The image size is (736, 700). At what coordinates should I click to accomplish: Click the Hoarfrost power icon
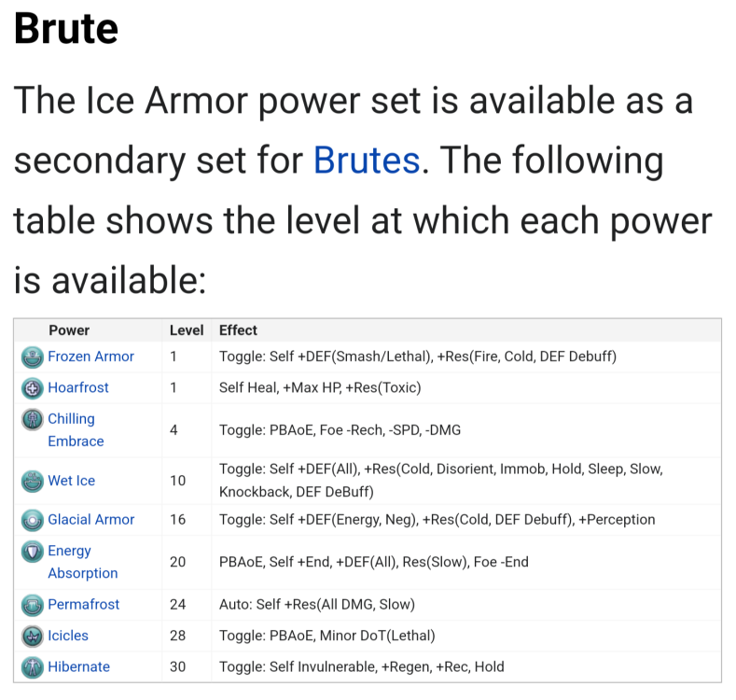click(33, 387)
